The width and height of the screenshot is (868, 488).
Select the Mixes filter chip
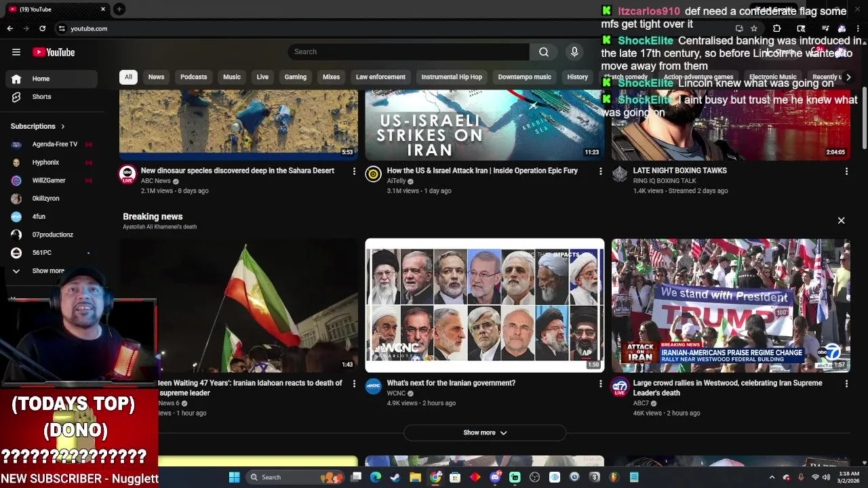(332, 77)
